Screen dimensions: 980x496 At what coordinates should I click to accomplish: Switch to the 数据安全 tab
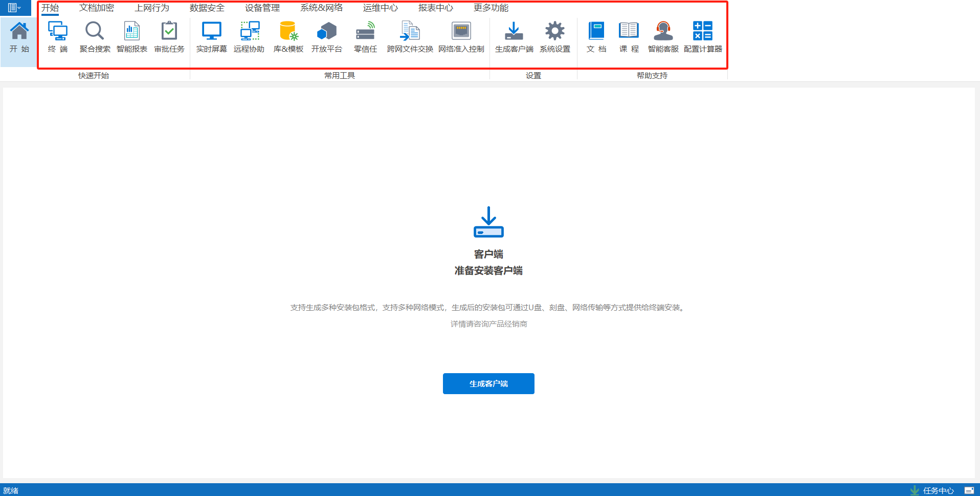tap(207, 8)
